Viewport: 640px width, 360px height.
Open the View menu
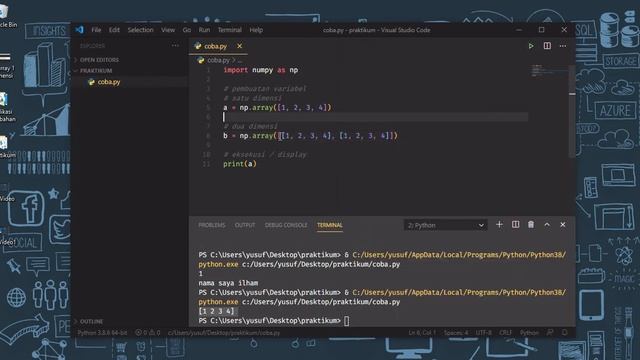tap(168, 30)
